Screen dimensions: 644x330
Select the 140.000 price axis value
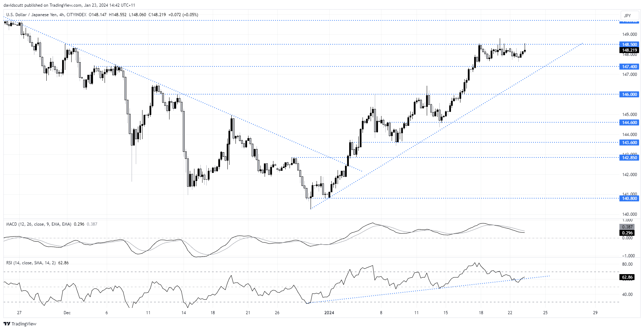tap(630, 214)
